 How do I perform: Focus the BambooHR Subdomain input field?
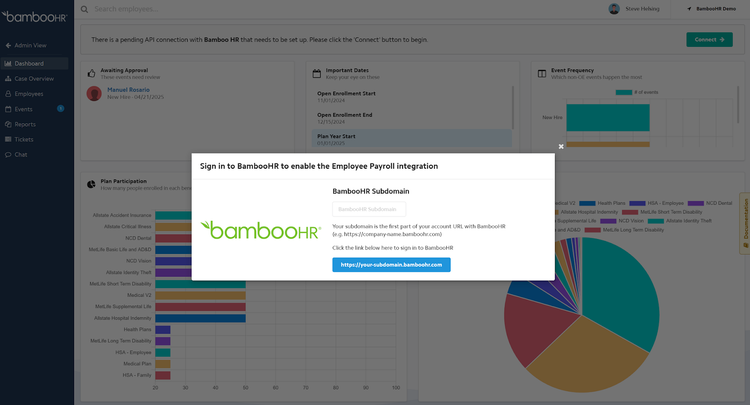coord(369,209)
